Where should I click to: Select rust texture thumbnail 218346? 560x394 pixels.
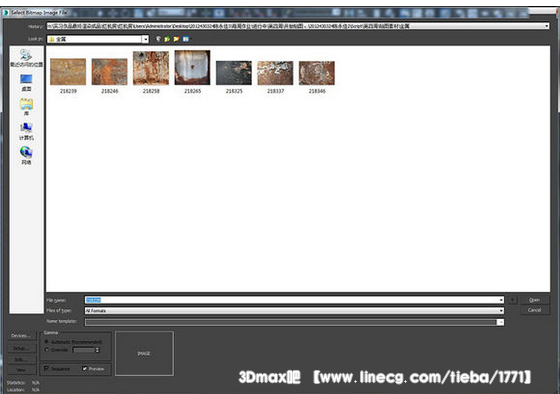316,73
